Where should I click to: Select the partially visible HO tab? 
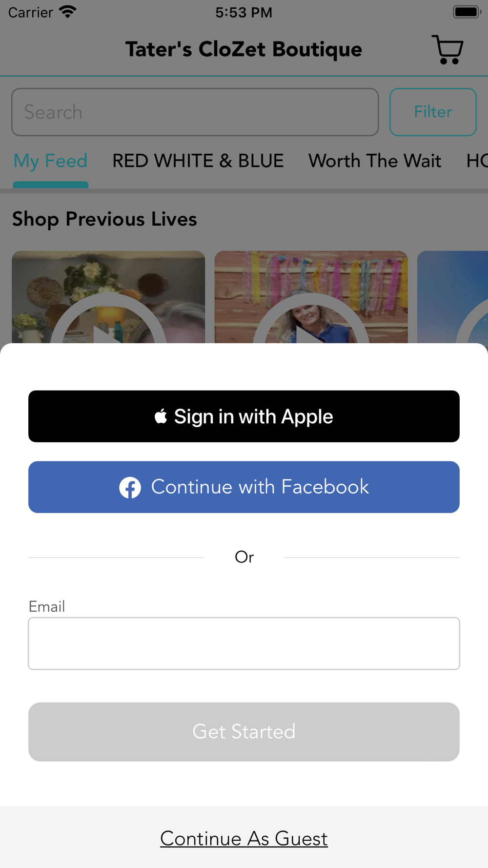(477, 161)
